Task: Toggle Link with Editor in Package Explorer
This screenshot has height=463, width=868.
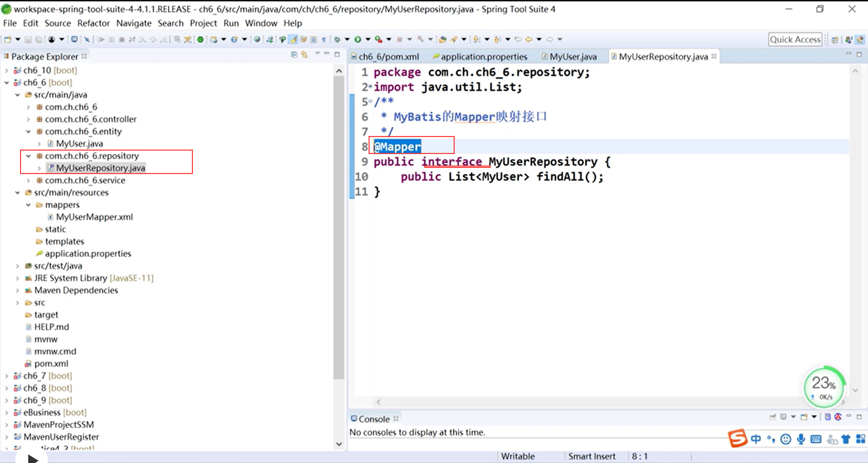Action: point(304,55)
